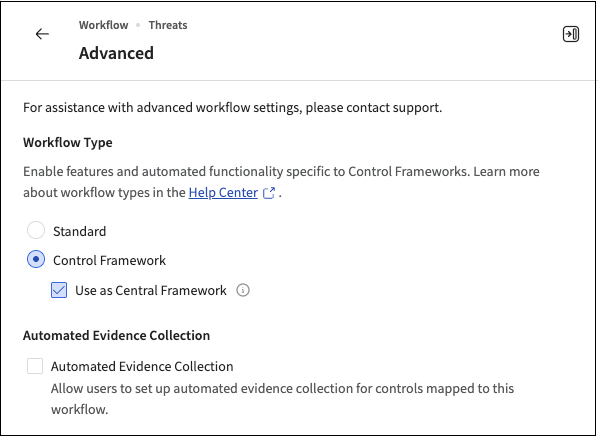Click the external link icon after Help Center

click(269, 193)
